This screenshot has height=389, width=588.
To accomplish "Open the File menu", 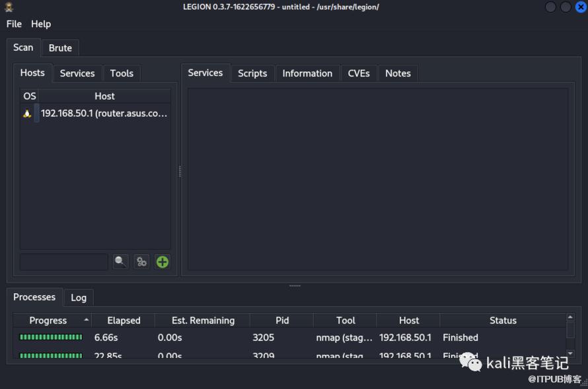I will [x=14, y=24].
